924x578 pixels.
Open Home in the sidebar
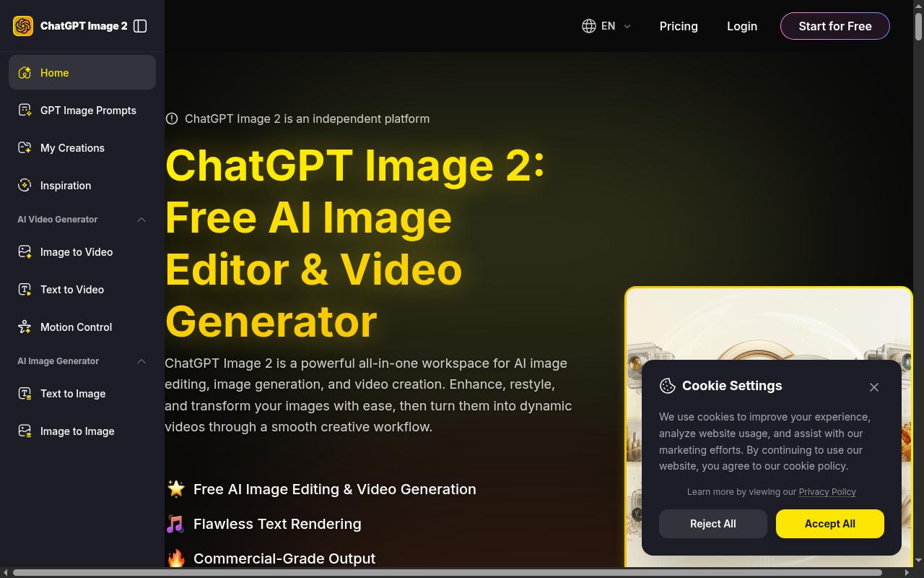[x=82, y=73]
